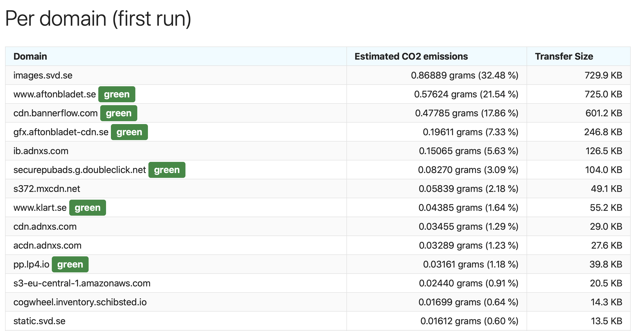Viewport: 644px width, 331px height.
Task: Click emissions value 0.01699 grams (0.64 %)
Action: (x=468, y=302)
